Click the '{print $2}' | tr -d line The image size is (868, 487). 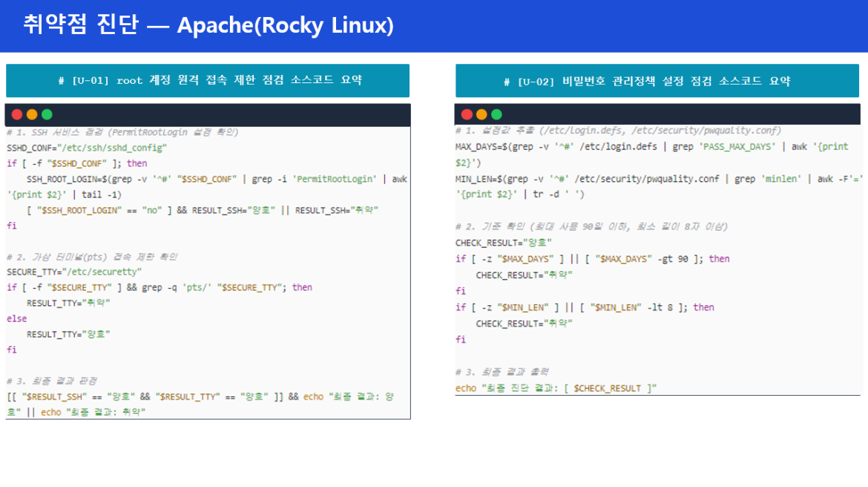click(520, 195)
